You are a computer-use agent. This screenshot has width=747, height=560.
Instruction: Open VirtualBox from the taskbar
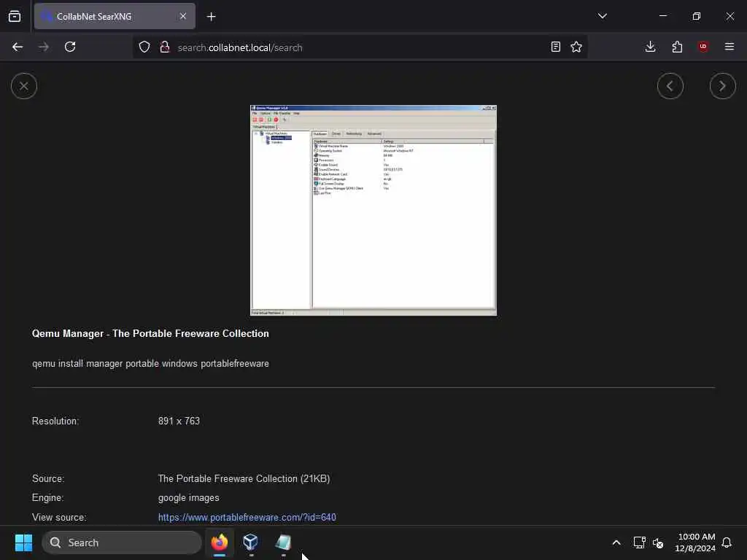click(x=251, y=542)
